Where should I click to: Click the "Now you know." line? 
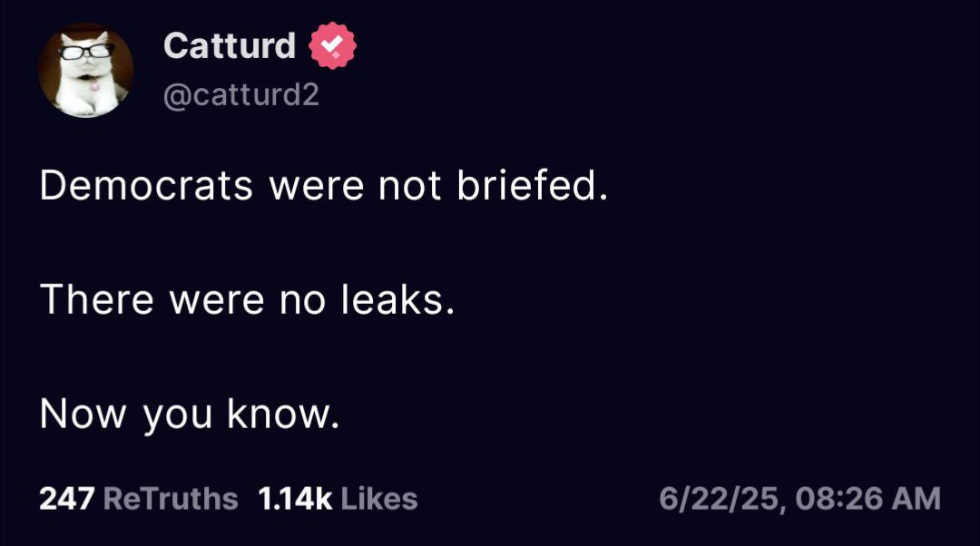(x=190, y=414)
